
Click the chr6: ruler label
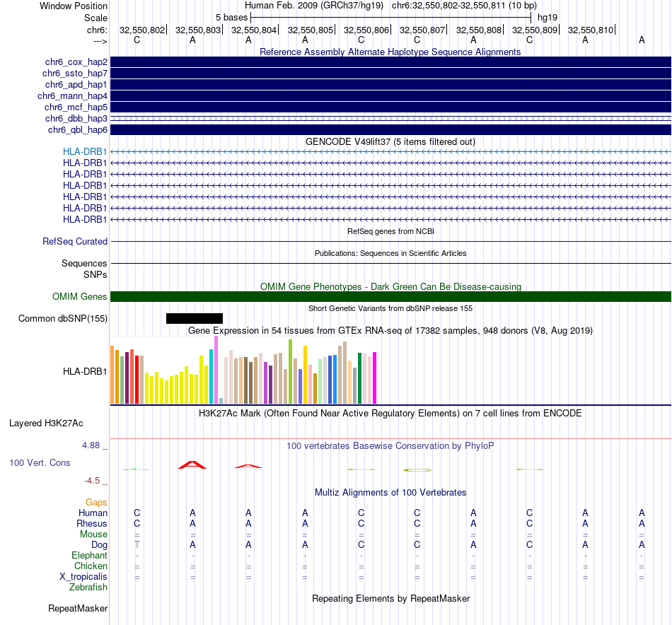[x=97, y=30]
